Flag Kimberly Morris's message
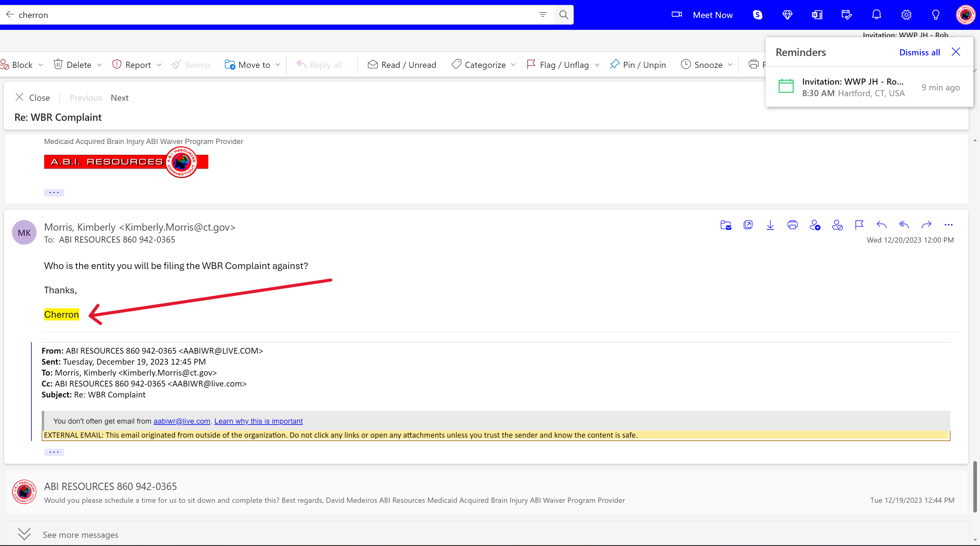Screen dimensions: 980x546 (859, 225)
